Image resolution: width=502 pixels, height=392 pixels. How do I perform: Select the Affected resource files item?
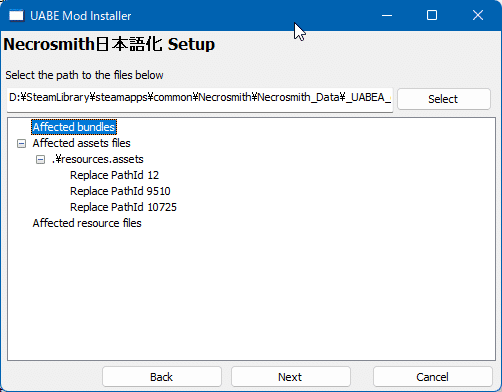click(87, 223)
